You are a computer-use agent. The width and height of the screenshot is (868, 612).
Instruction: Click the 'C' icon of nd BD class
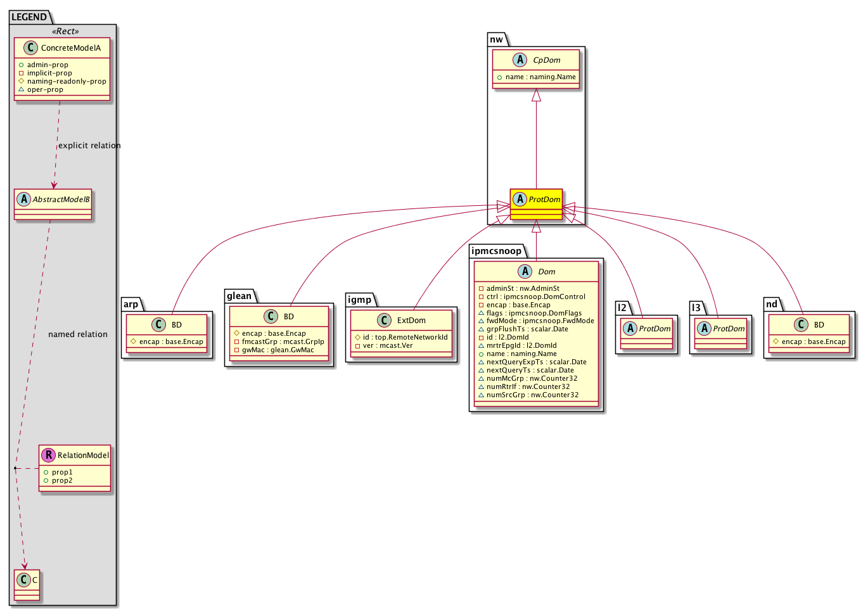pyautogui.click(x=801, y=324)
